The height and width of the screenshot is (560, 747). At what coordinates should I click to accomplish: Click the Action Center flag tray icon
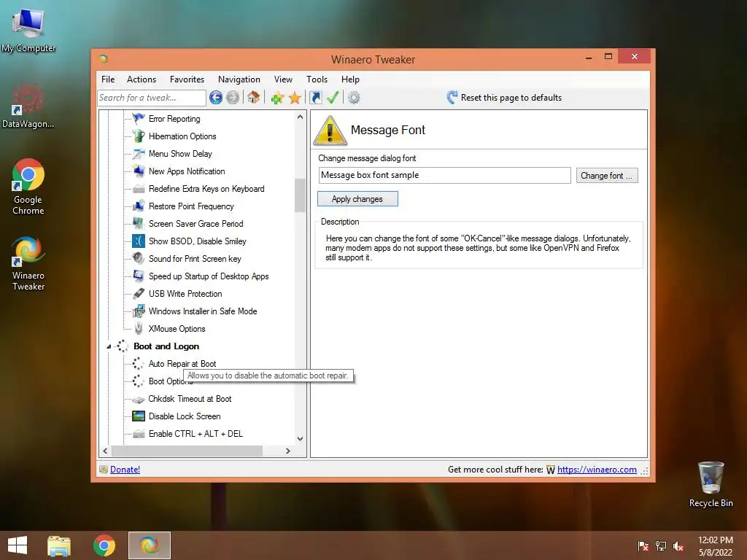[x=643, y=546]
